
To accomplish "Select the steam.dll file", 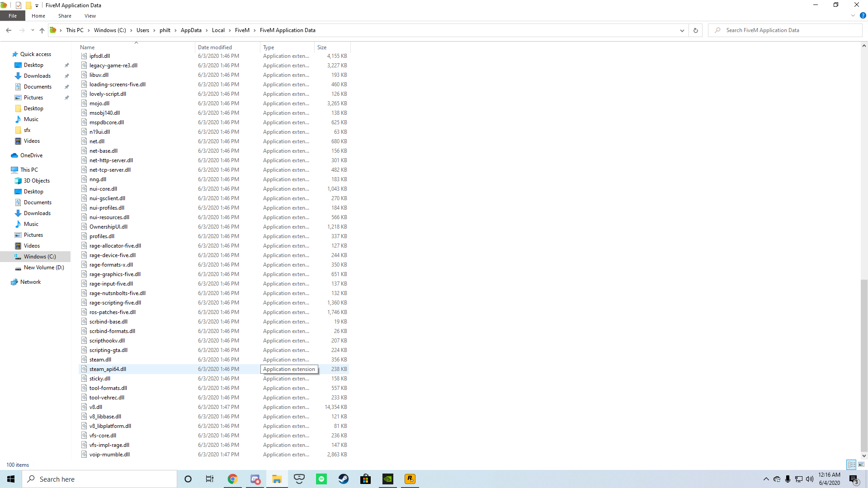I will tap(100, 359).
